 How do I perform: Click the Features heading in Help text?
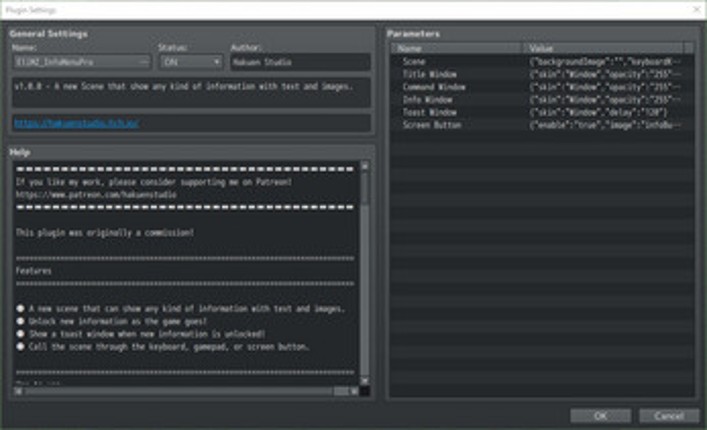pyautogui.click(x=33, y=271)
